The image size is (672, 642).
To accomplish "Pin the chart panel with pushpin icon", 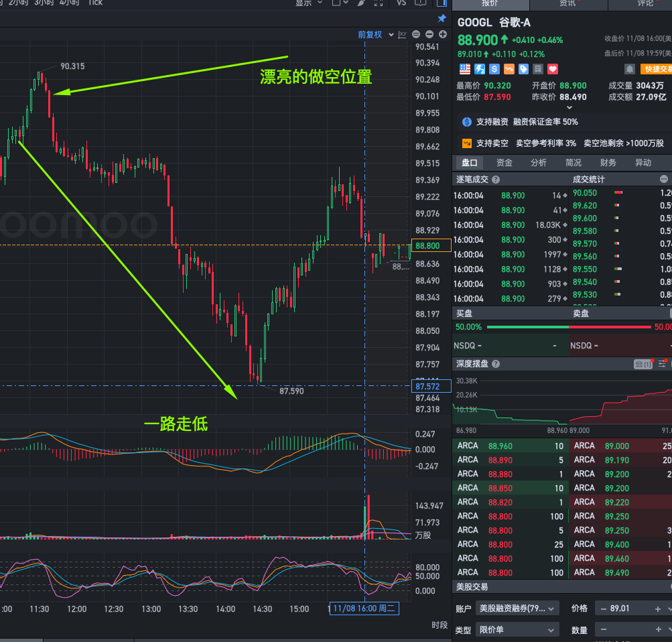I will click(x=442, y=18).
